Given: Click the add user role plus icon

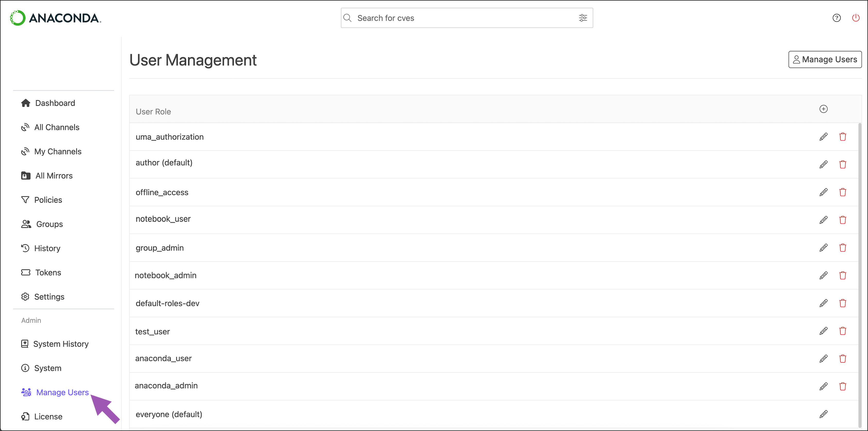Looking at the screenshot, I should point(823,109).
